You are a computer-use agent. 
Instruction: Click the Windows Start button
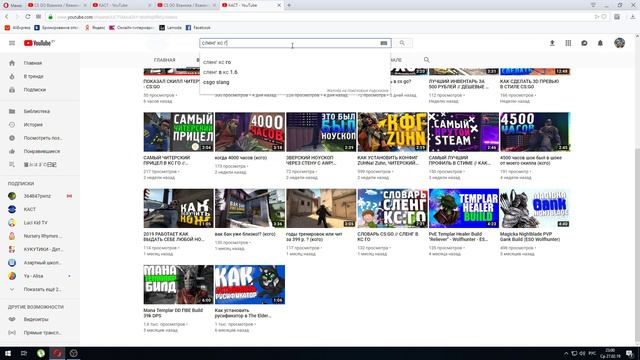tap(8, 353)
